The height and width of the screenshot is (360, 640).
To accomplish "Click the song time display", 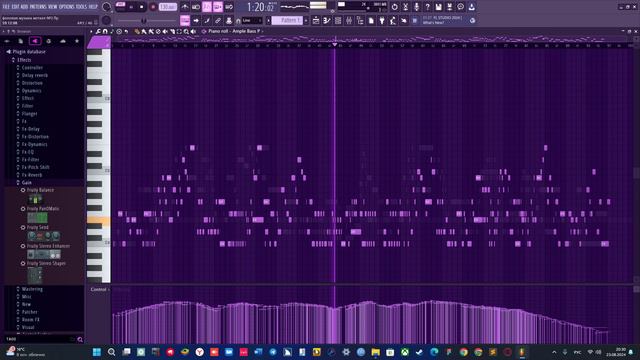I will (x=261, y=7).
